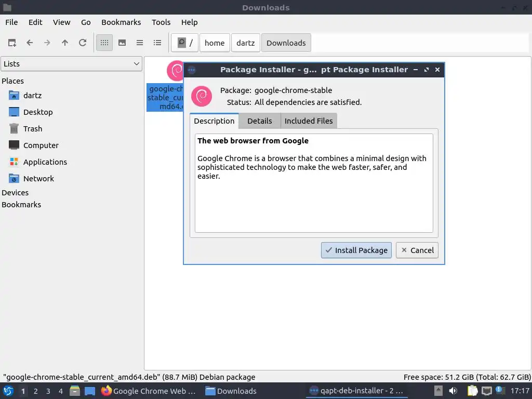Viewport: 532px width, 399px height.
Task: Click the home path breadcrumb button
Action: tap(215, 43)
